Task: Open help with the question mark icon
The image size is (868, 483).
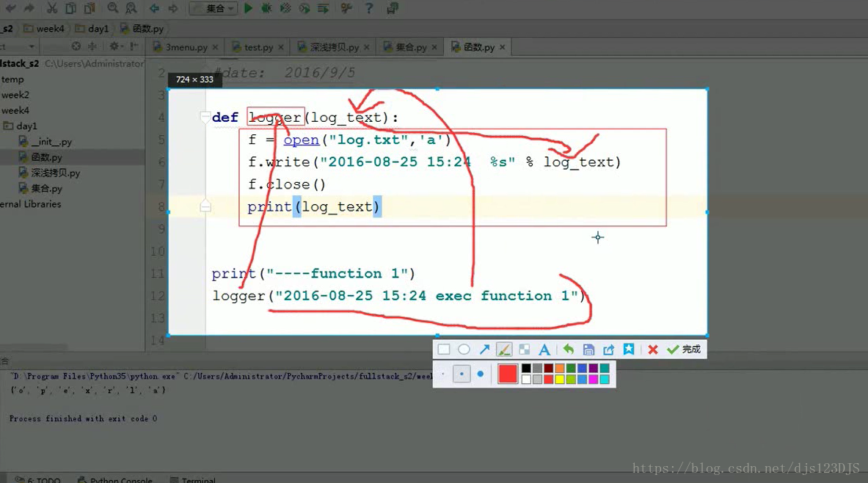Action: tap(369, 8)
